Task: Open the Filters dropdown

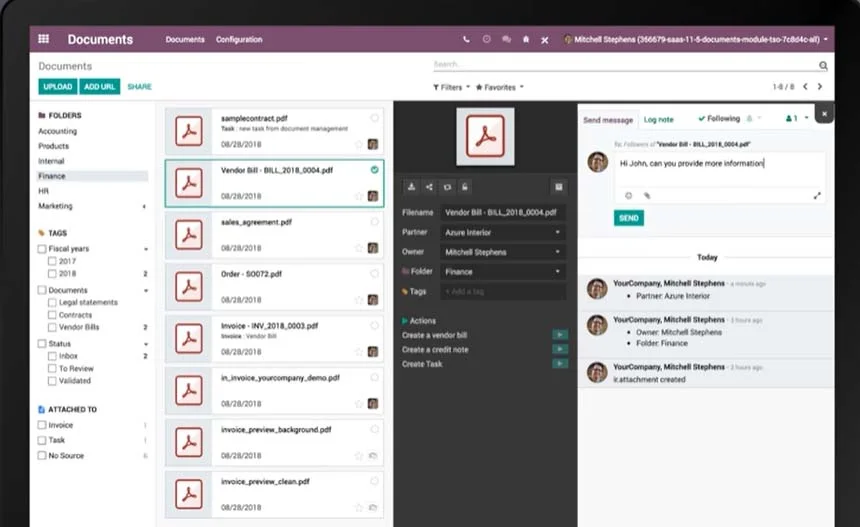Action: click(452, 87)
